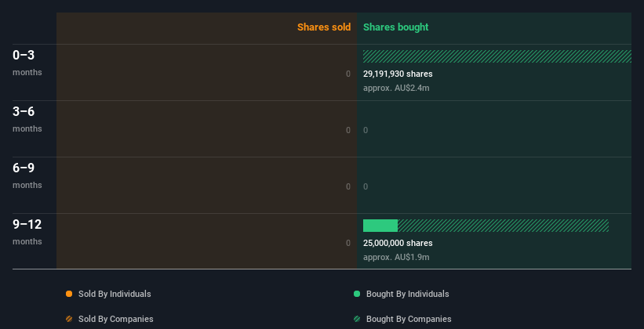644x329 pixels.
Task: Toggle the 'Sold By Companies' legend label
Action: tap(116, 319)
